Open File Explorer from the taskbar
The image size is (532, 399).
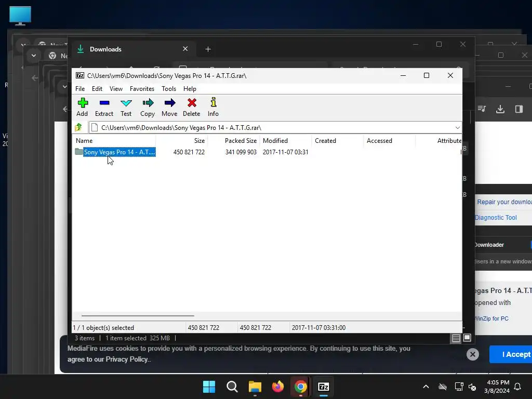(255, 387)
